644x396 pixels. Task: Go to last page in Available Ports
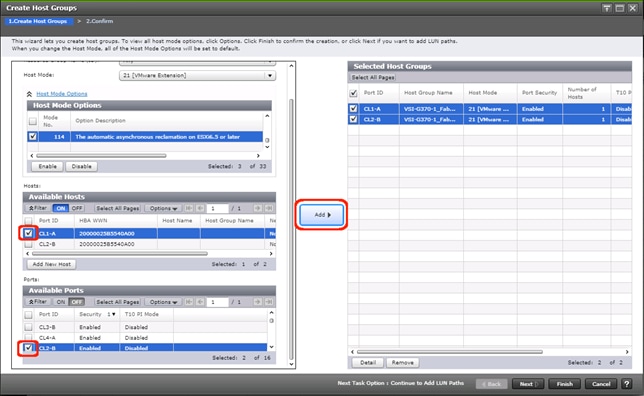click(x=269, y=302)
